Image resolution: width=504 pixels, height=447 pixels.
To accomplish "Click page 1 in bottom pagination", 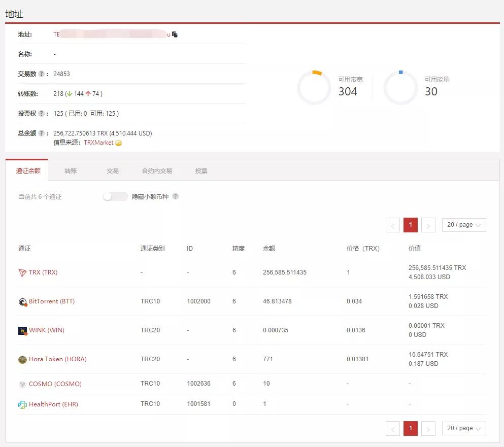I will pyautogui.click(x=410, y=429).
